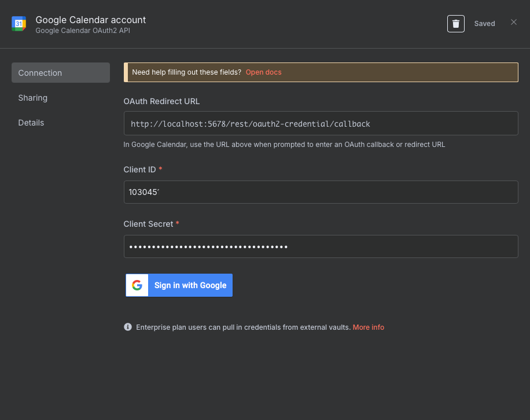Click the Client ID label

[139, 170]
